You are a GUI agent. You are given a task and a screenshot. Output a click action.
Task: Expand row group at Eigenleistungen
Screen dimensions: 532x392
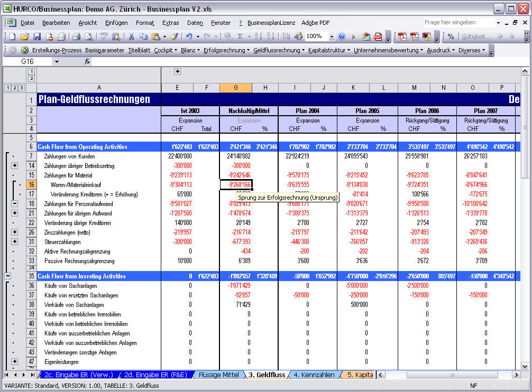click(x=15, y=361)
